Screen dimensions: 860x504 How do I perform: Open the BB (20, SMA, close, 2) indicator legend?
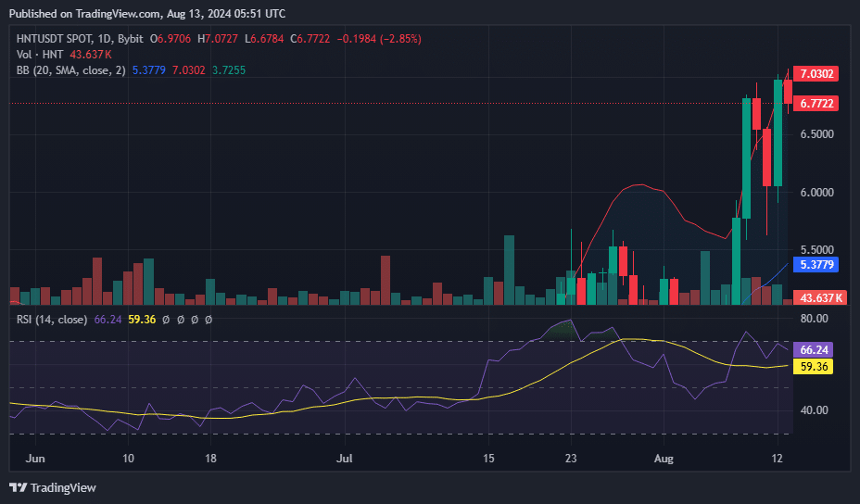(70, 70)
